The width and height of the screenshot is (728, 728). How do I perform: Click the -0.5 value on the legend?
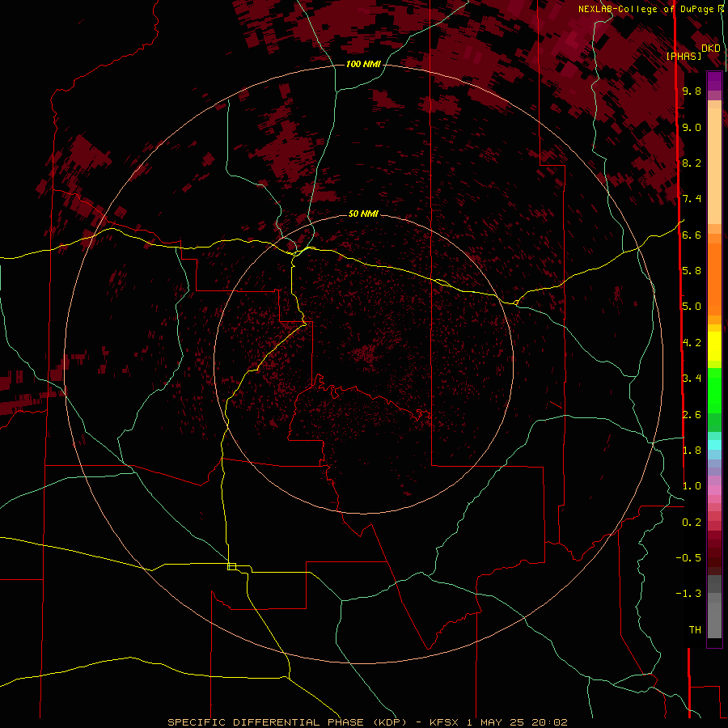(688, 558)
